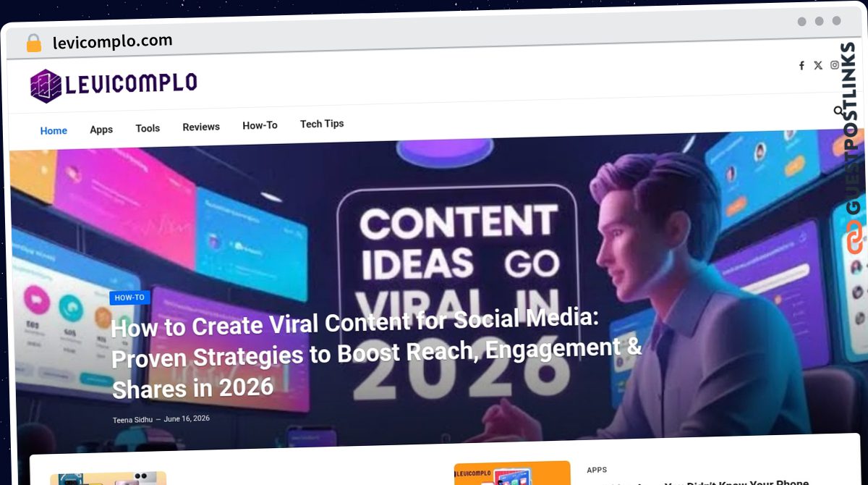Click the June 16, 2026 date
The width and height of the screenshot is (868, 485).
point(187,419)
